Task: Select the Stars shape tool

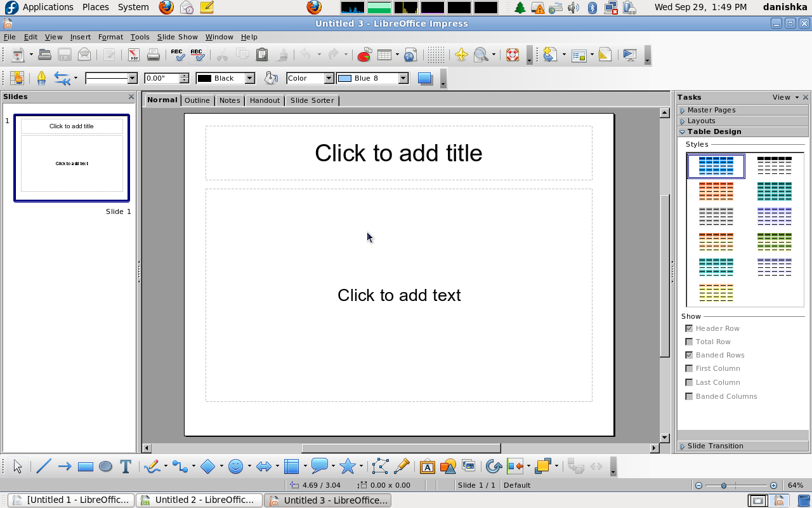Action: 347,467
